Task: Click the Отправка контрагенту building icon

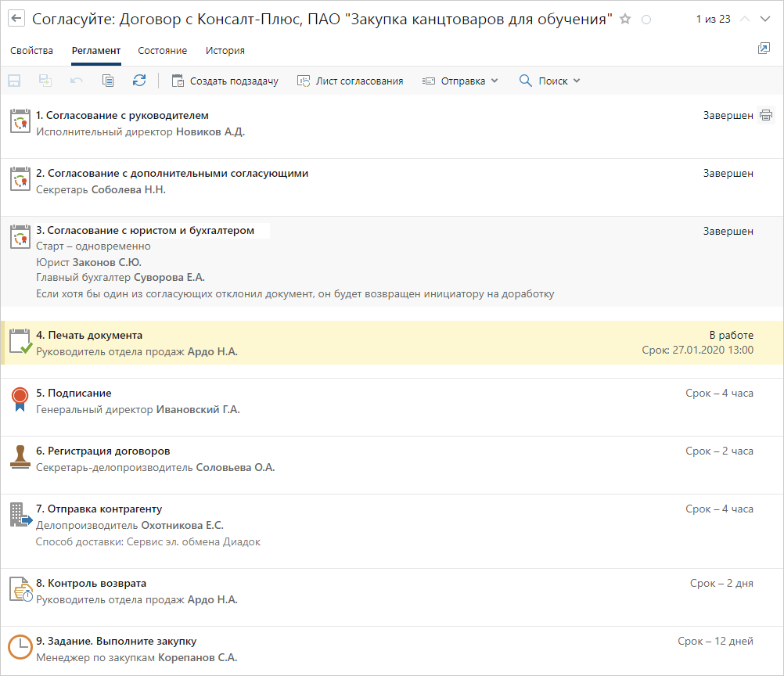Action: point(20,515)
